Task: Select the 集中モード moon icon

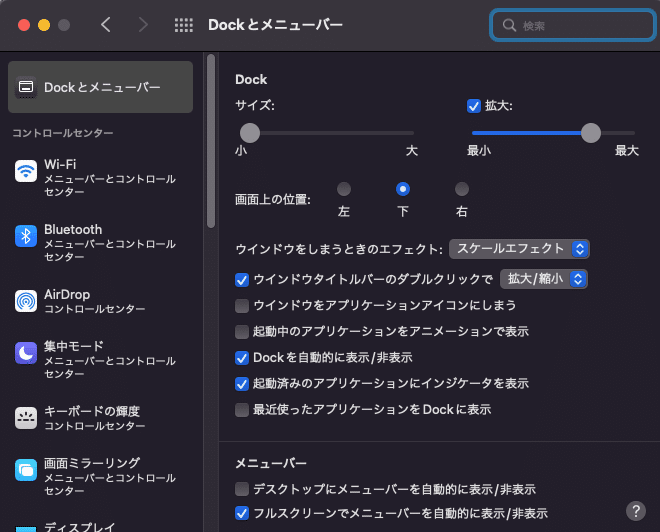Action: (x=26, y=353)
